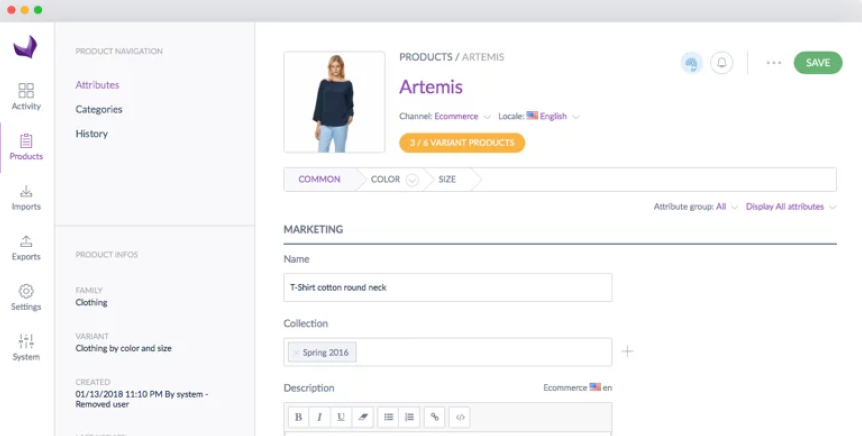Open the three-dots more actions menu
862x436 pixels.
[x=773, y=63]
